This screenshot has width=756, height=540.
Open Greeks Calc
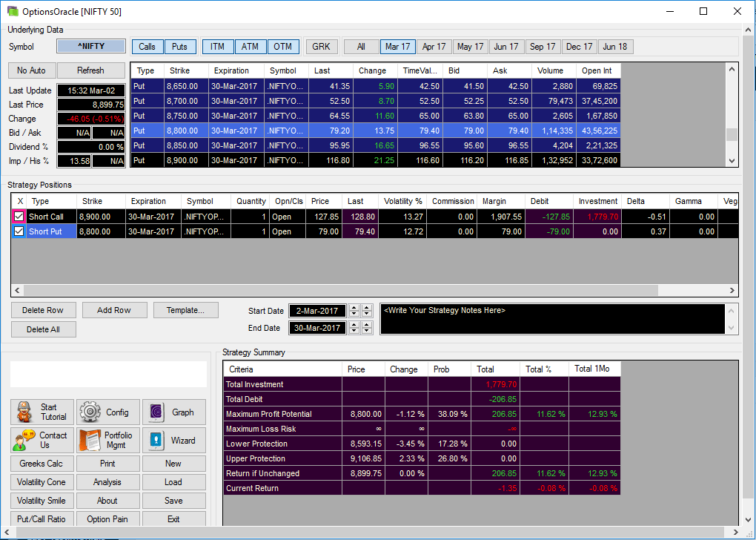[42, 464]
